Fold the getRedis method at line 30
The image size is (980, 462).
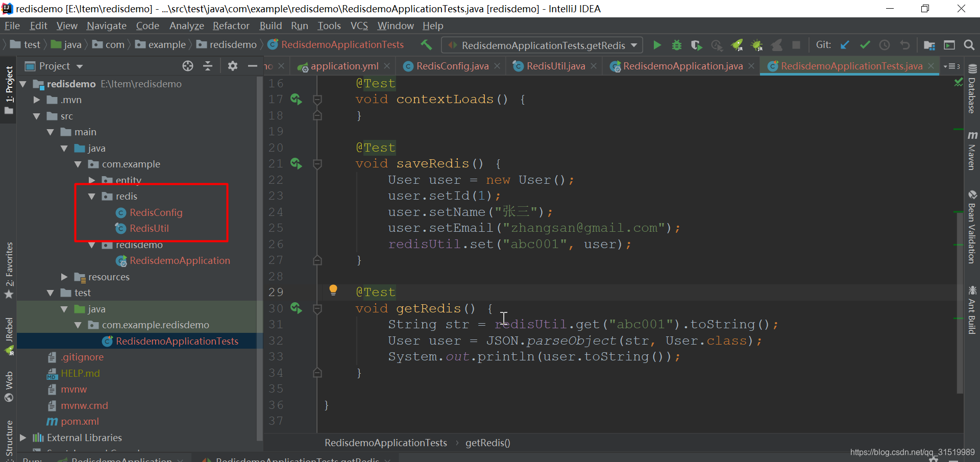(317, 308)
